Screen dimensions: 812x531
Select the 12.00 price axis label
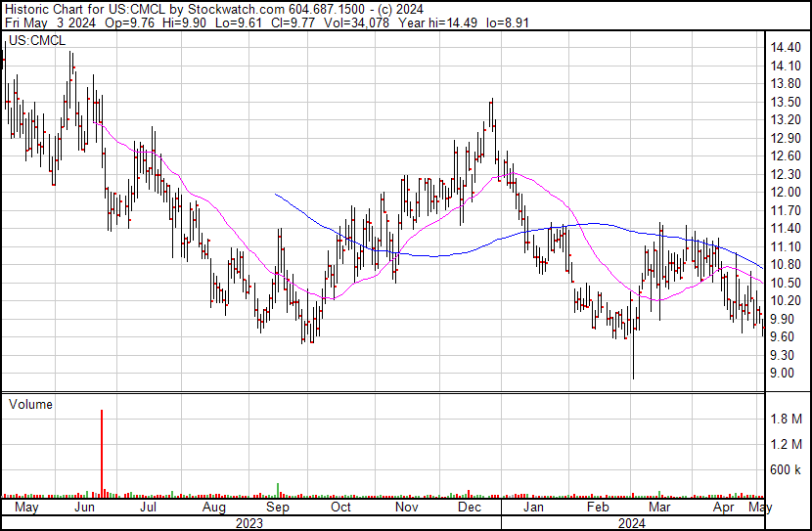786,192
